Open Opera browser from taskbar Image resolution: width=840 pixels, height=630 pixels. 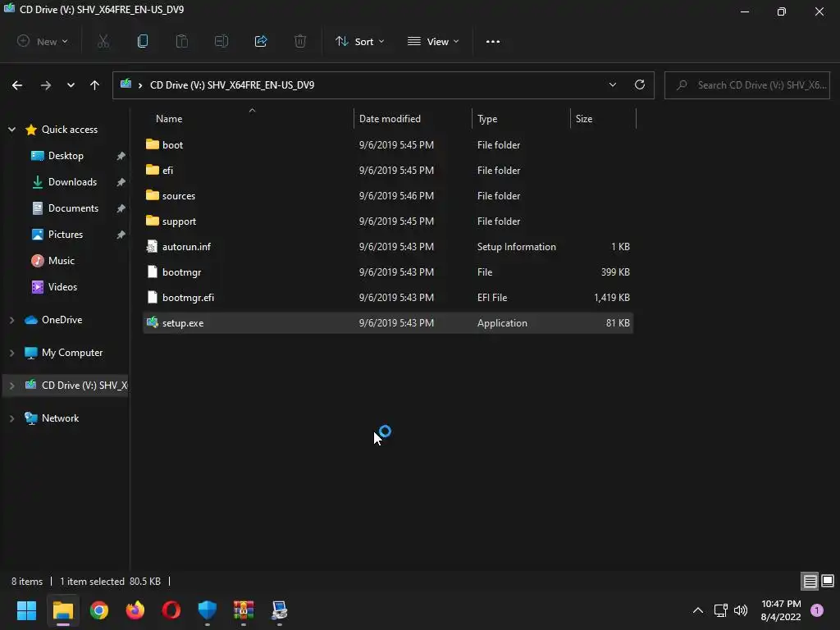pos(171,610)
